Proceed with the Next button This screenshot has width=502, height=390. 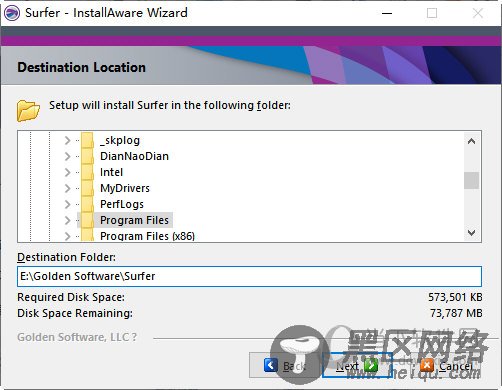pos(357,365)
